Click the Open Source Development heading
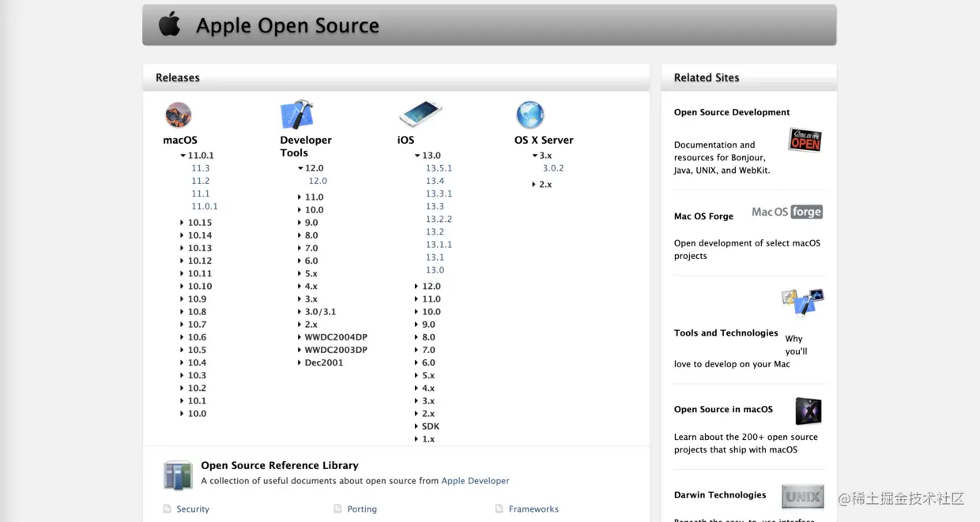This screenshot has width=980, height=522. pos(732,112)
